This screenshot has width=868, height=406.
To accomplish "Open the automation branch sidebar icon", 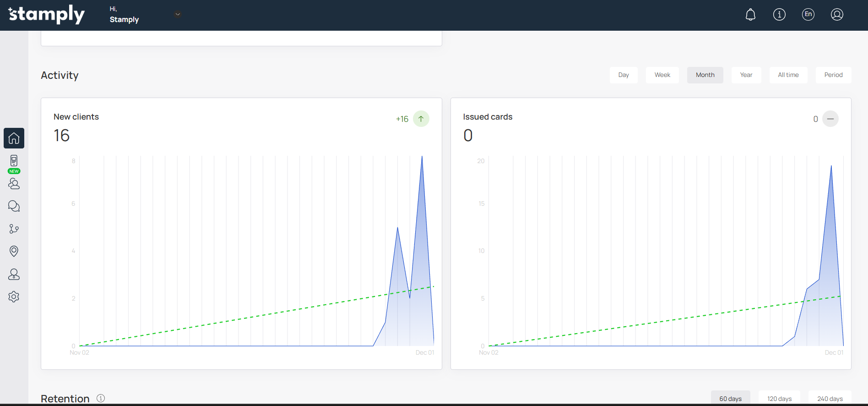I will tap(14, 229).
